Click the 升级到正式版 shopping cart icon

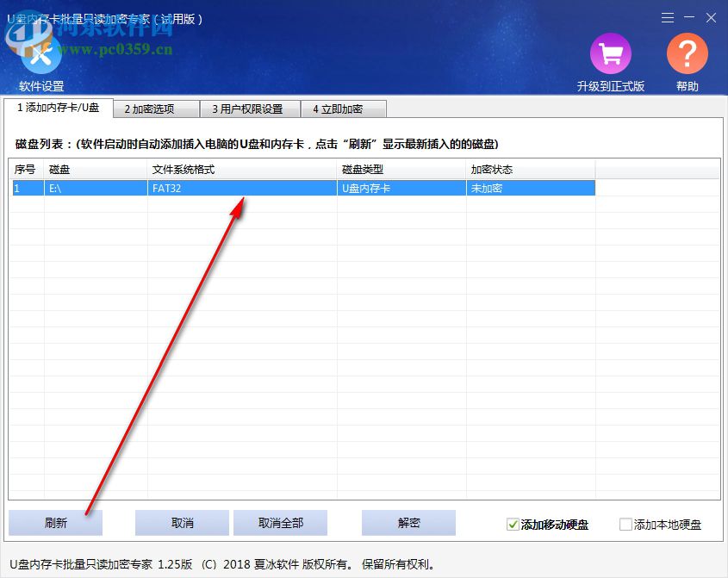(611, 53)
